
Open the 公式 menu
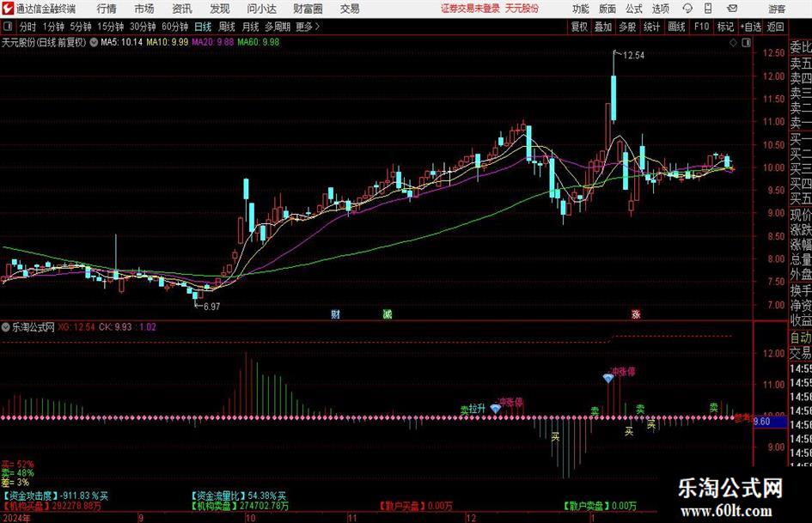coord(633,9)
